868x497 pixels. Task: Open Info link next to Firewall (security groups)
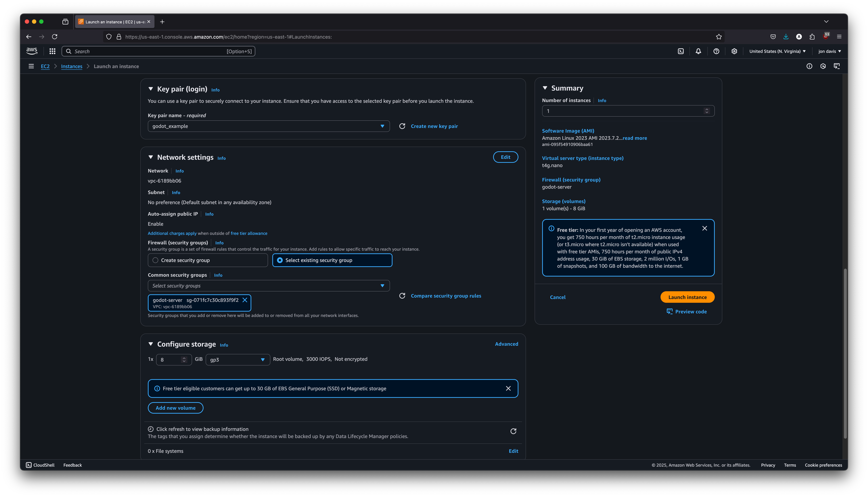[x=219, y=243]
